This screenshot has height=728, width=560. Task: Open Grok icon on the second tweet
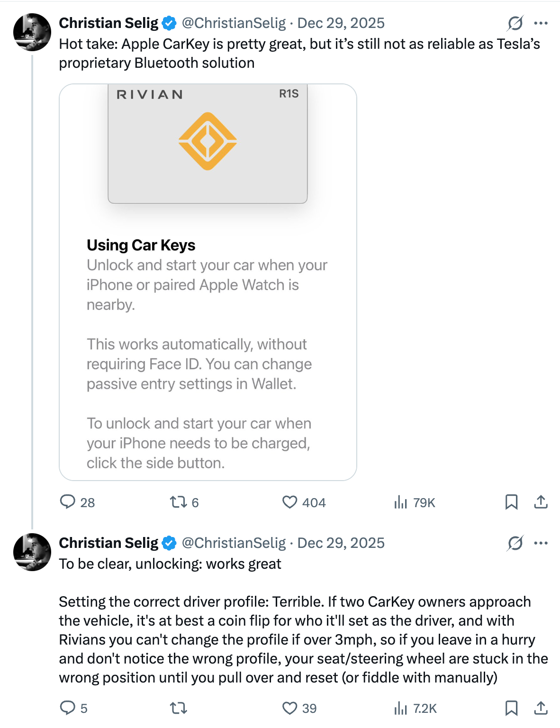(x=515, y=543)
